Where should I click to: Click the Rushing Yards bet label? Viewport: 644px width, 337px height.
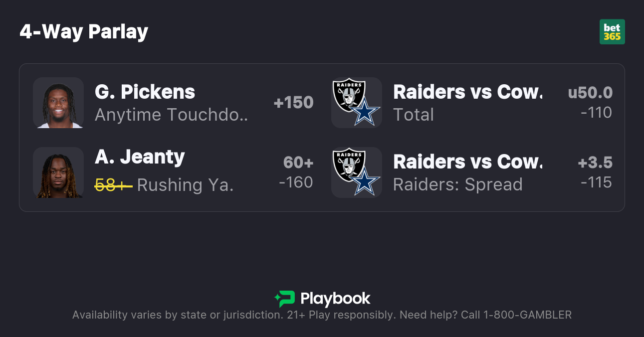point(185,185)
